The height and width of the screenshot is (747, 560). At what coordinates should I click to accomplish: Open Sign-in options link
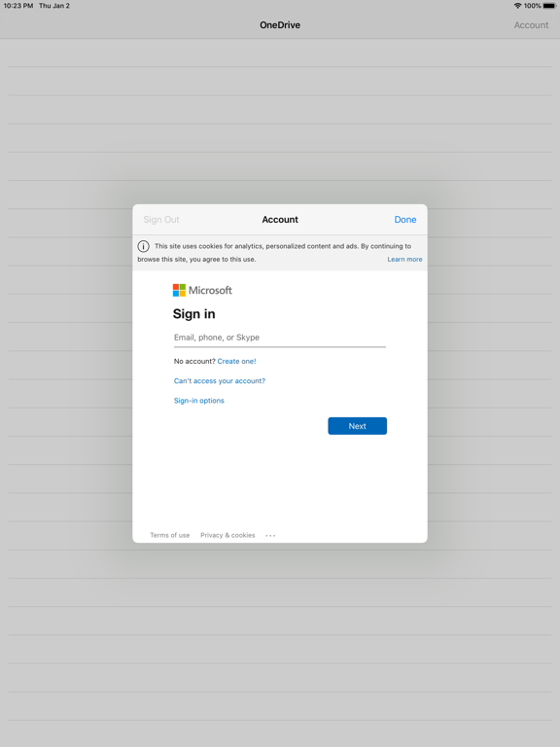[199, 401]
